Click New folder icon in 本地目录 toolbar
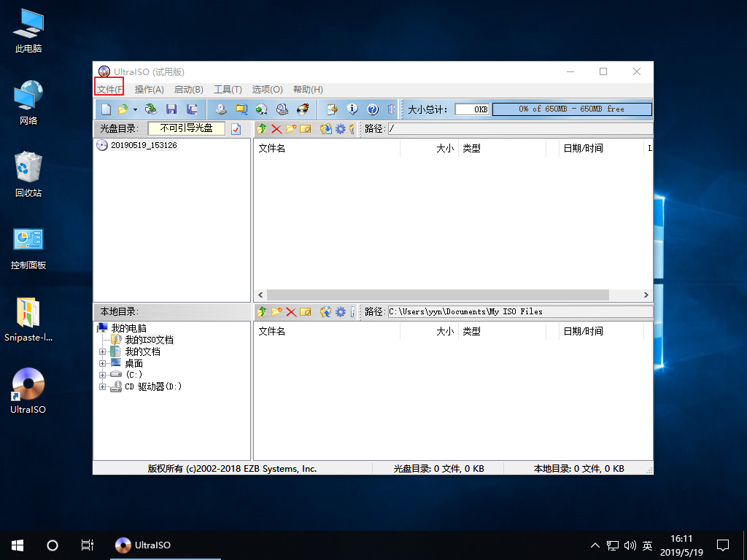This screenshot has width=747, height=560. 276,312
